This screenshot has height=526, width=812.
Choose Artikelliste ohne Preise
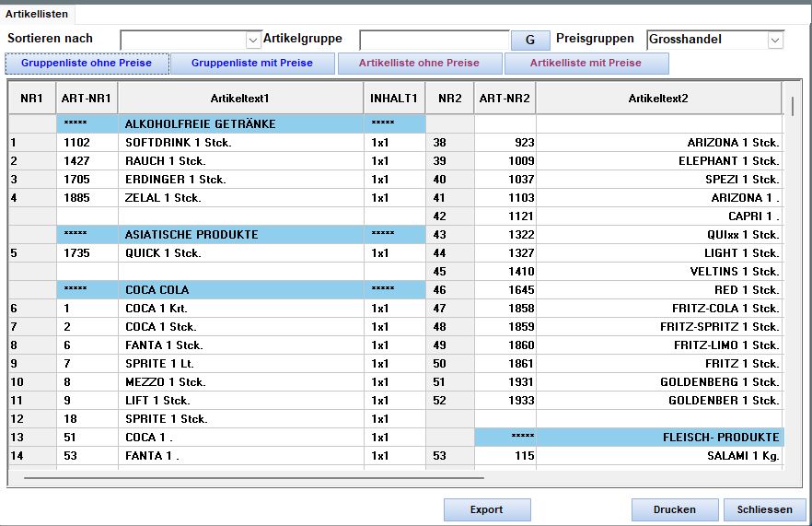tap(420, 64)
